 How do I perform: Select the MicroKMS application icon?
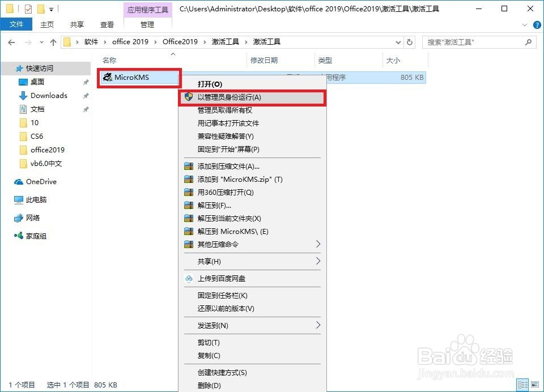tap(109, 77)
